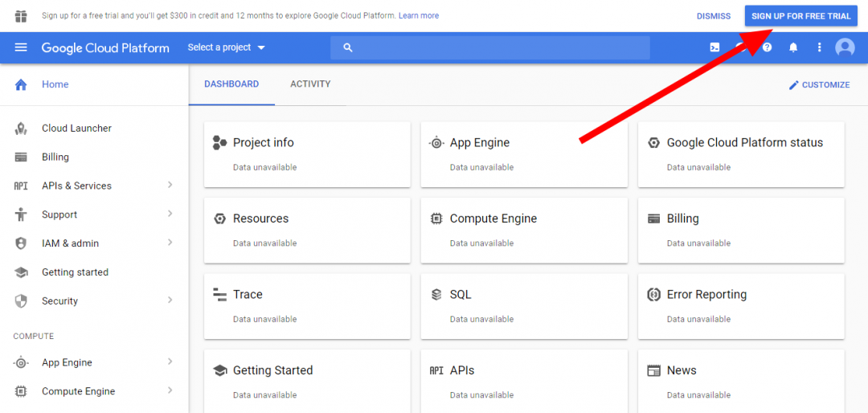Click the Billing card icon on dashboard
Screen dimensions: 868x413
653,219
